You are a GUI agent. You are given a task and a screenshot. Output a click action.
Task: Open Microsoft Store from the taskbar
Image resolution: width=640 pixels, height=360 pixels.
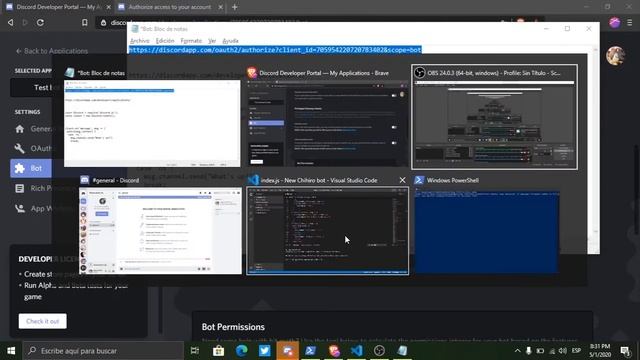(218, 351)
